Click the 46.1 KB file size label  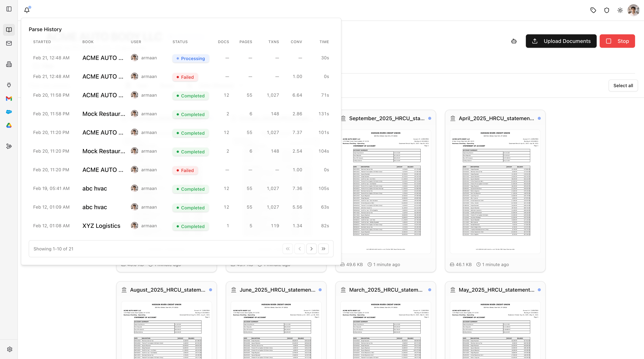pyautogui.click(x=463, y=265)
